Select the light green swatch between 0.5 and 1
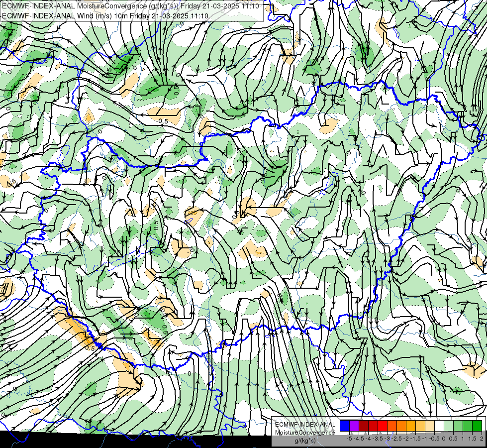Viewport: 487px width, 448px height. (x=458, y=426)
